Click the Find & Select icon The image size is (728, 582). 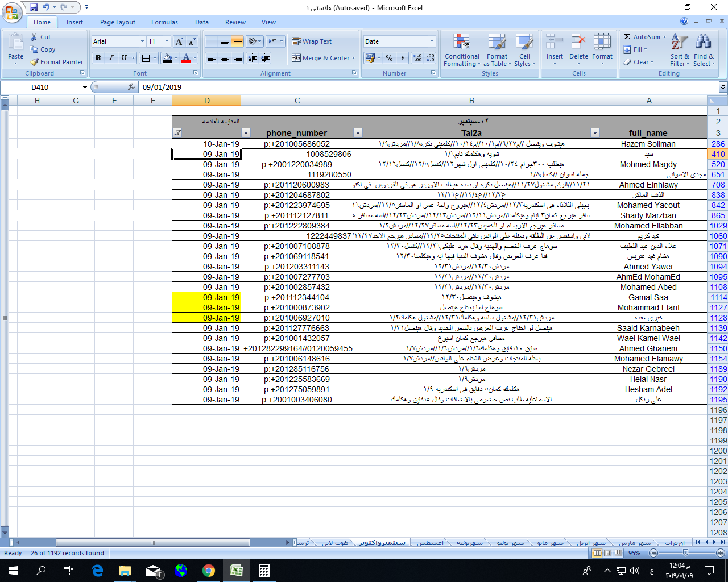click(704, 50)
